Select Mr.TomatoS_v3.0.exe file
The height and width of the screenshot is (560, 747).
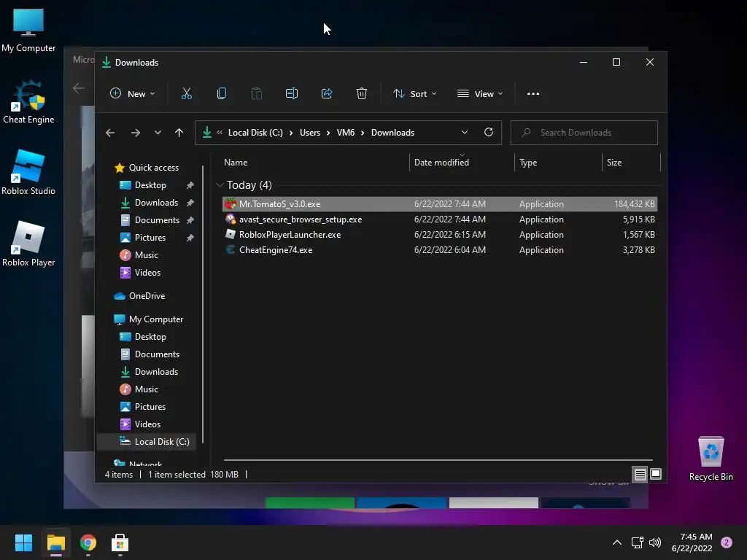click(440, 204)
